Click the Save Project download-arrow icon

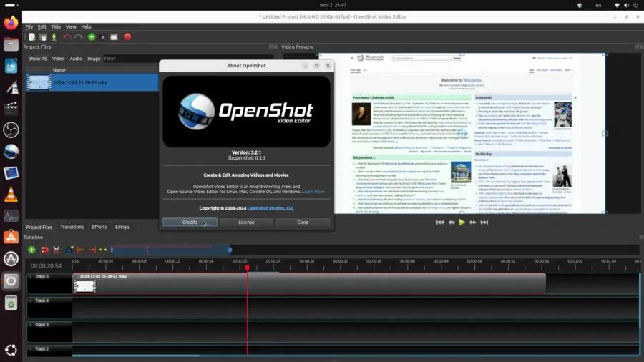point(54,37)
